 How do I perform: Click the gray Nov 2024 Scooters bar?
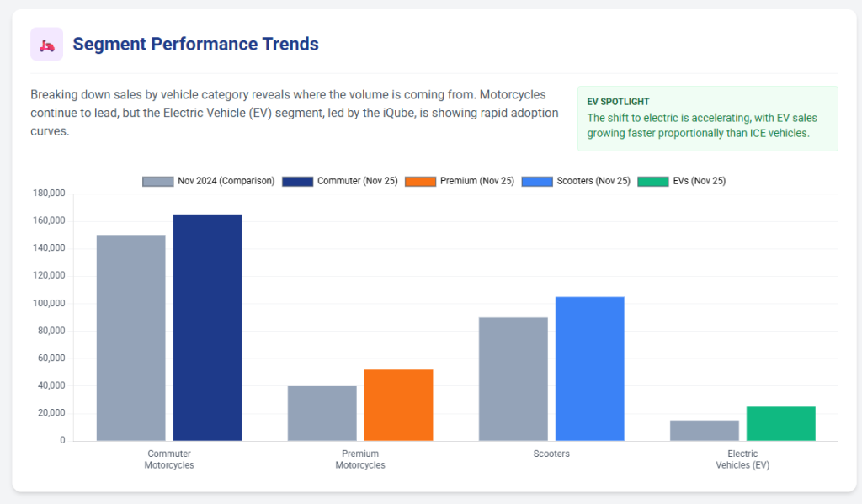point(513,379)
